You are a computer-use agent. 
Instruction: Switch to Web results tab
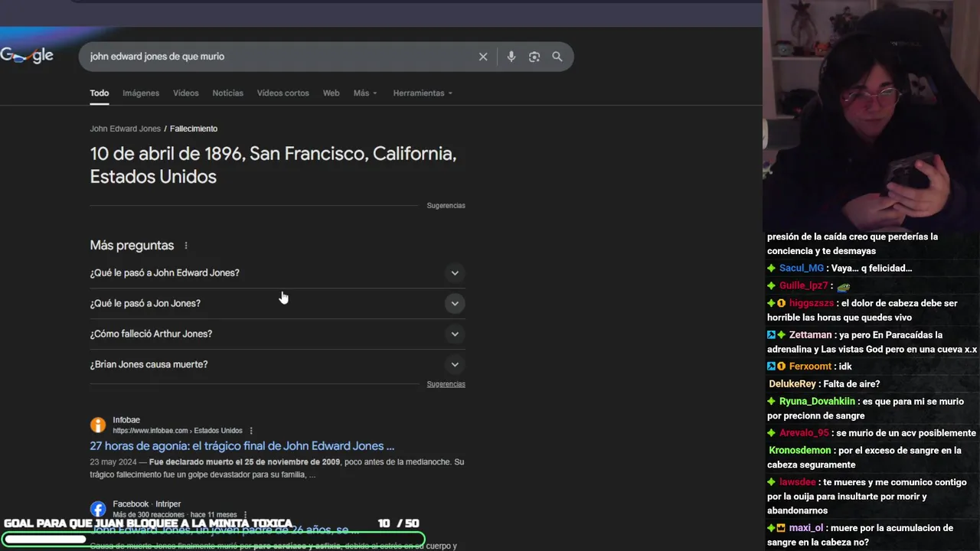point(331,93)
